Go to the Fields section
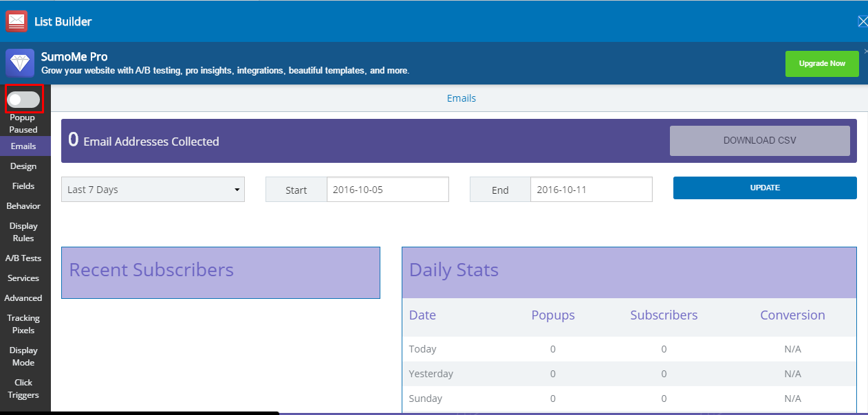The width and height of the screenshot is (868, 415). pyautogui.click(x=23, y=186)
